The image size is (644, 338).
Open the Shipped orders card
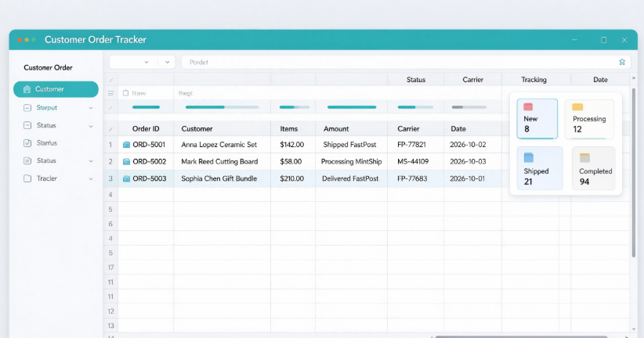(540, 168)
